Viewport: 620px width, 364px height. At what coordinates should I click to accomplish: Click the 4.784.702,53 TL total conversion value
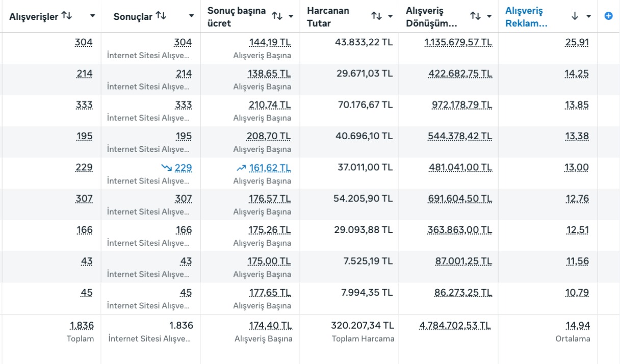pos(455,325)
